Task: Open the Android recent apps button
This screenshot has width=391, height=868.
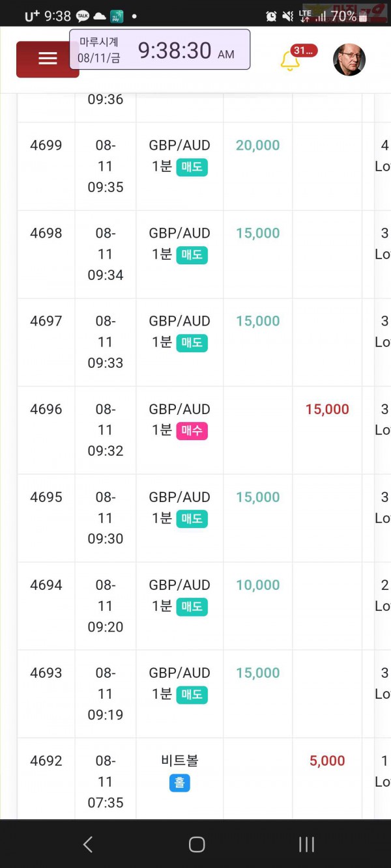Action: pos(306,845)
